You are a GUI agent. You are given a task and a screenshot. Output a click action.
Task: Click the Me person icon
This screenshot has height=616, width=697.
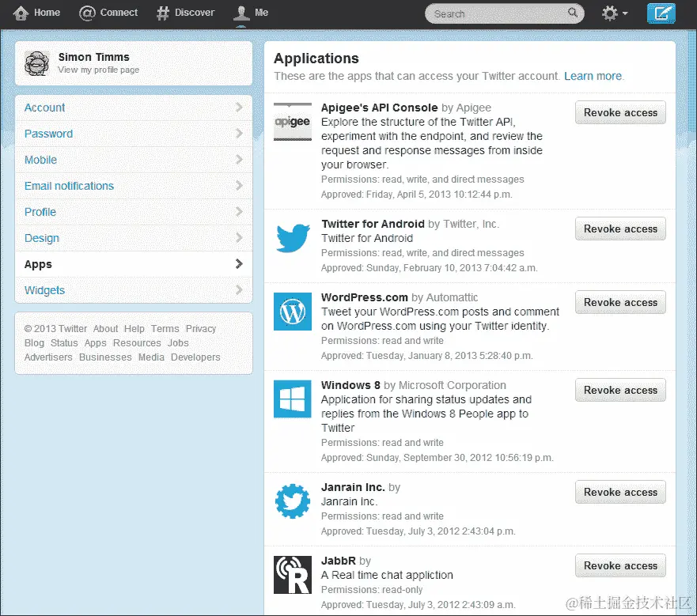[241, 13]
